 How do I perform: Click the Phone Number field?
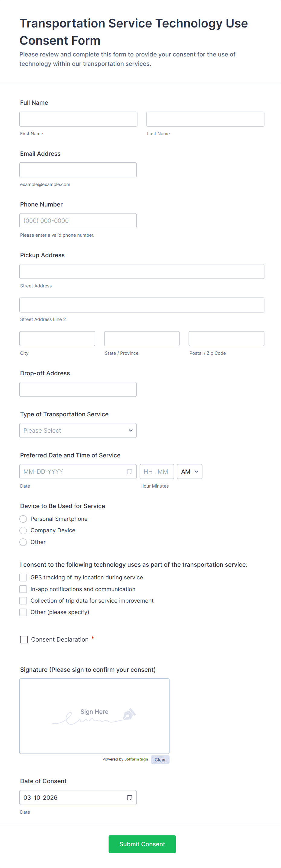pos(78,221)
